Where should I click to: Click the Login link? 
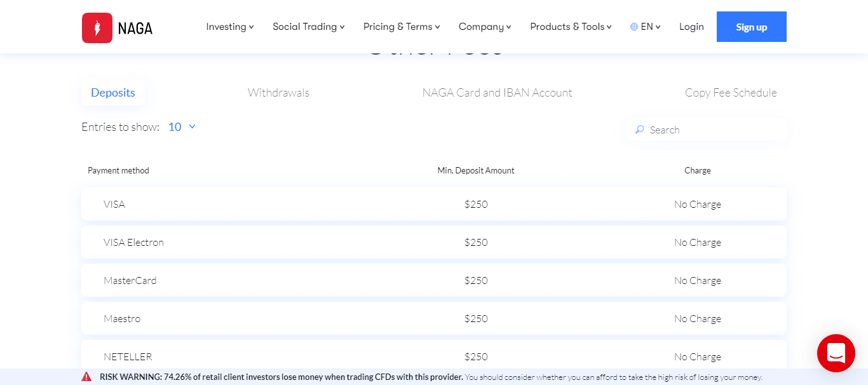click(x=691, y=27)
